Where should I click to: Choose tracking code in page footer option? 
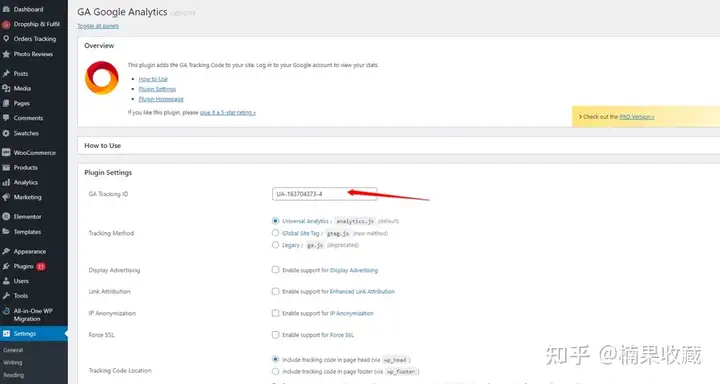(275, 371)
